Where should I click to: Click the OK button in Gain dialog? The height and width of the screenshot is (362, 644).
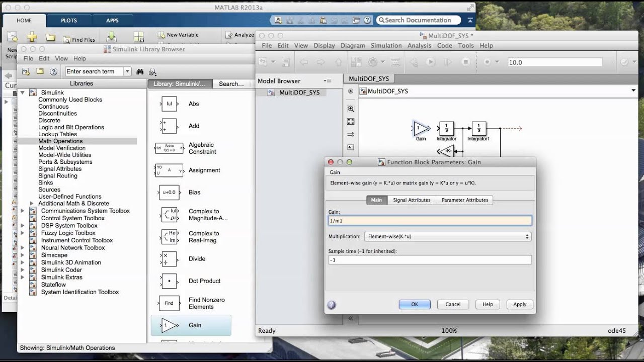(415, 304)
